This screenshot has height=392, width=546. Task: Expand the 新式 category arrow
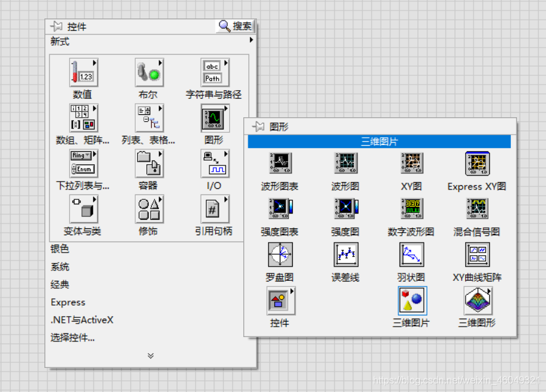(x=251, y=40)
